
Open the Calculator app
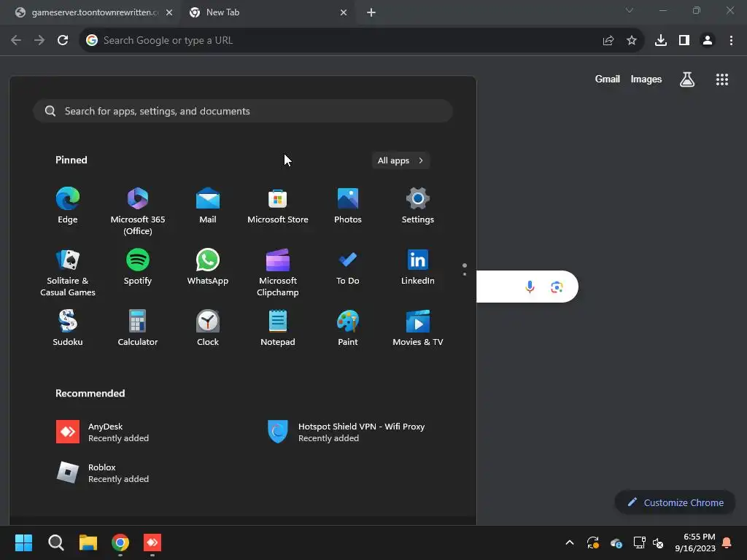click(138, 328)
